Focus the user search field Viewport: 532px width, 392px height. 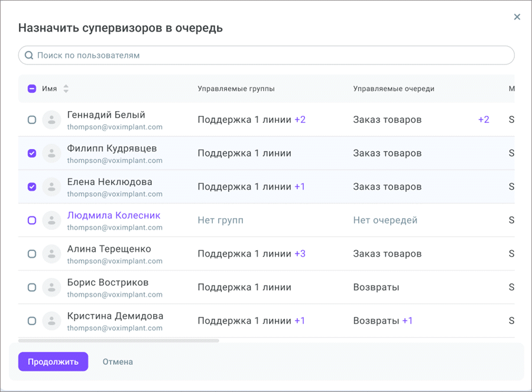pos(267,56)
